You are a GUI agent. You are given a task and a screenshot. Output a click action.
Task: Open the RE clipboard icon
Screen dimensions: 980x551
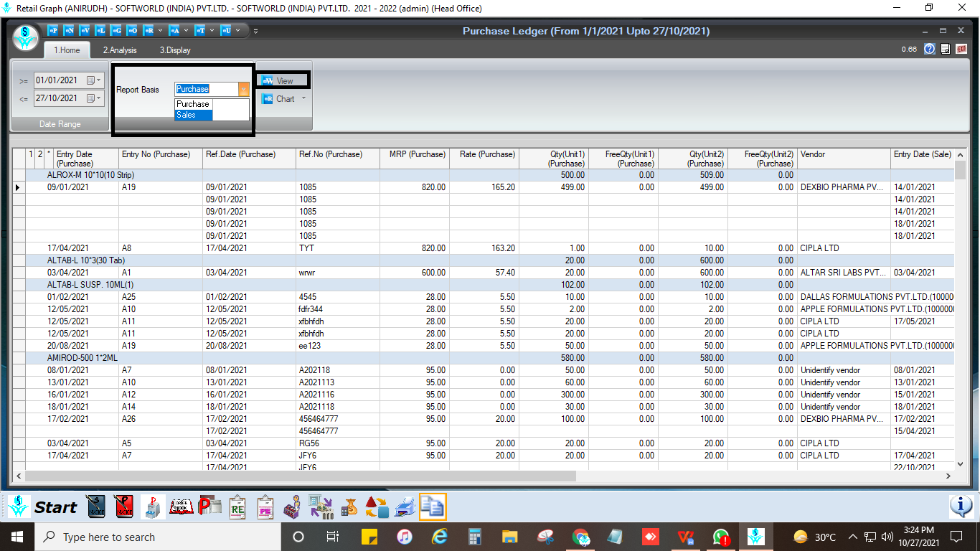pos(237,507)
